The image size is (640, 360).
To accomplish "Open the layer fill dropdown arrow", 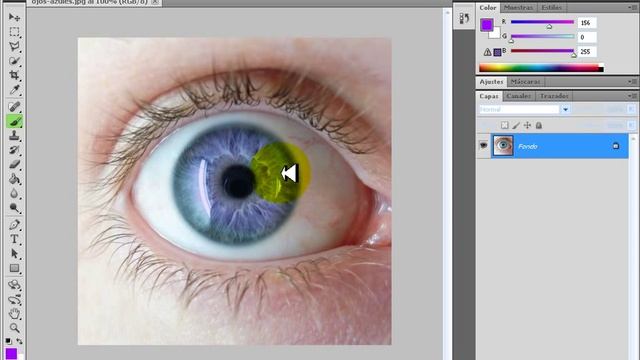I will [631, 125].
